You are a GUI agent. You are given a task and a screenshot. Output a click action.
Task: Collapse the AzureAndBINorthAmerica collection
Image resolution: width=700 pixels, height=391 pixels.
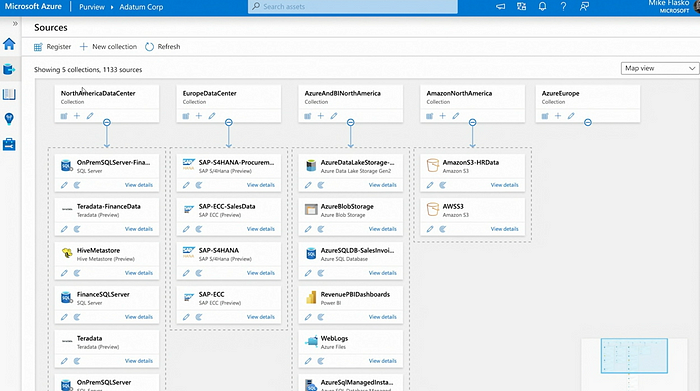(x=350, y=122)
